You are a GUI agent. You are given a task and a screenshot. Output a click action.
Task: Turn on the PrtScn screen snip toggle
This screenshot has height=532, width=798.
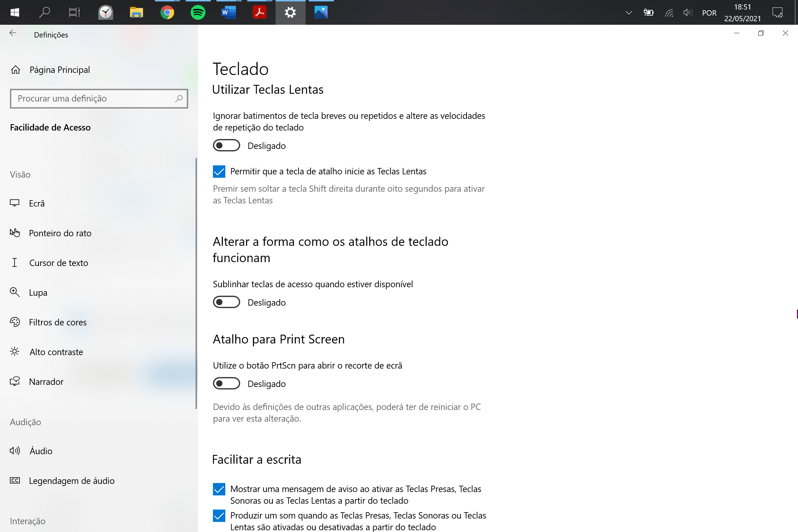226,383
